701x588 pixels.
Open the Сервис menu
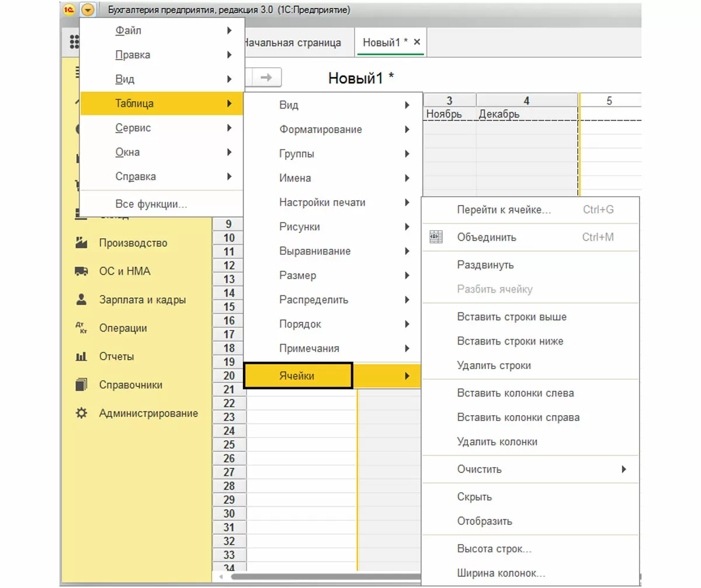162,128
